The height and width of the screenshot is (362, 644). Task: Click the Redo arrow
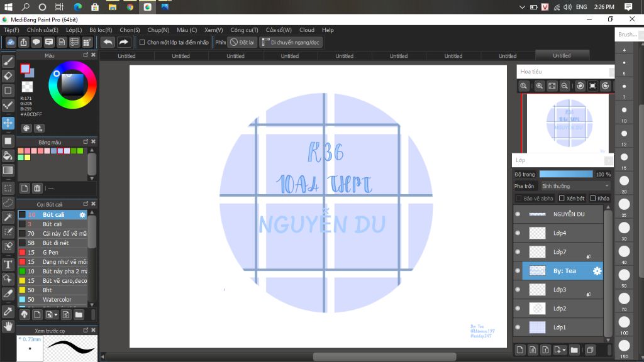[x=123, y=42]
